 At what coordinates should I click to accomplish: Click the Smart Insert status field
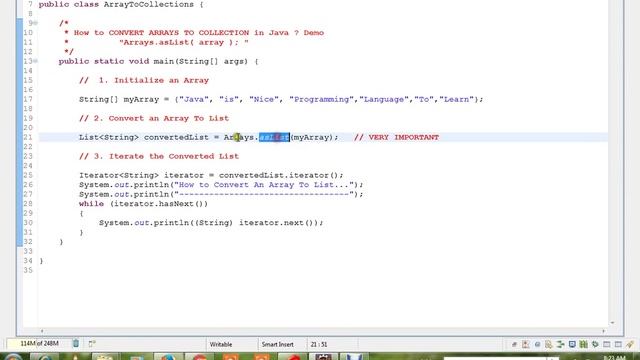(278, 344)
